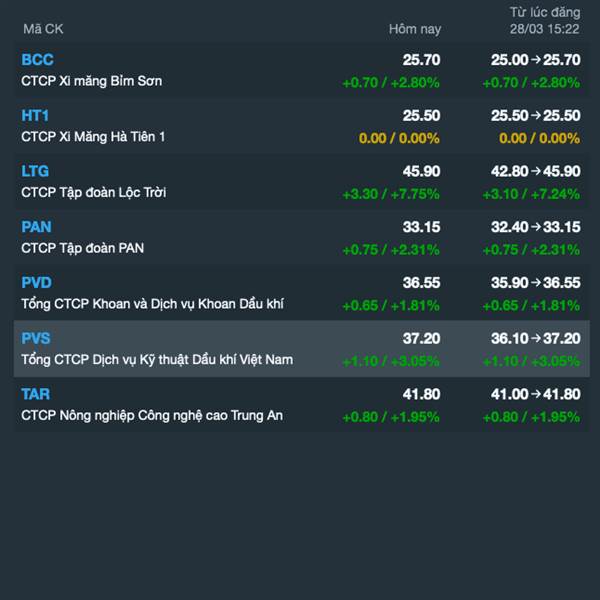Select the CTCP Tập đoàn Lộc Trời row
Image resolution: width=600 pixels, height=600 pixels.
tap(302, 181)
